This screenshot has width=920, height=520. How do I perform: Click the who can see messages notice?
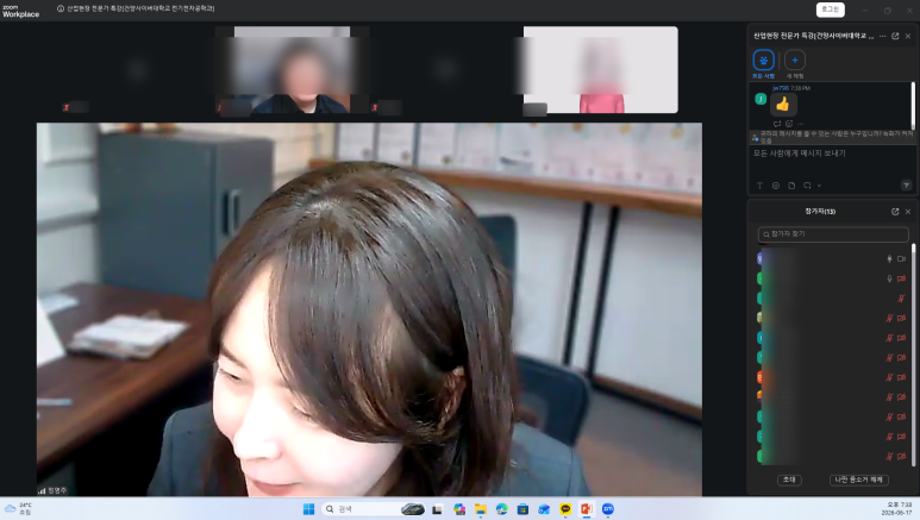coord(832,137)
